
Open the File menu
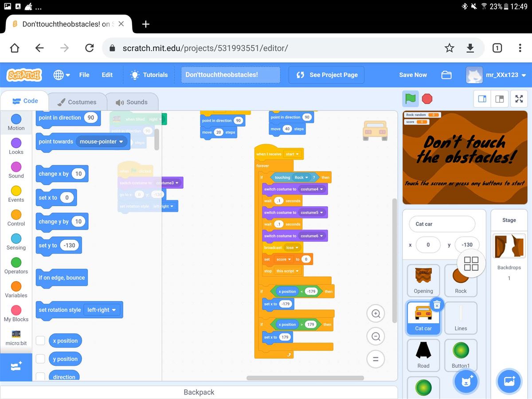coord(84,75)
